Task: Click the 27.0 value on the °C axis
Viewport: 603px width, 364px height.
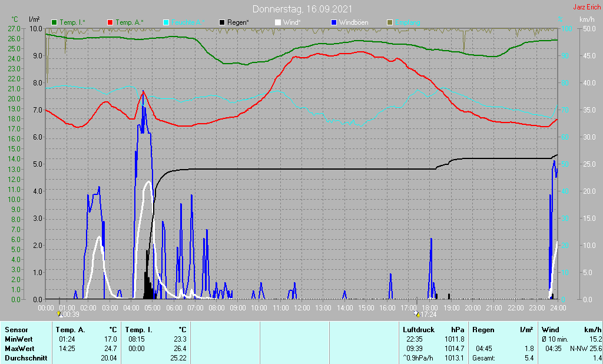Action: [x=14, y=28]
